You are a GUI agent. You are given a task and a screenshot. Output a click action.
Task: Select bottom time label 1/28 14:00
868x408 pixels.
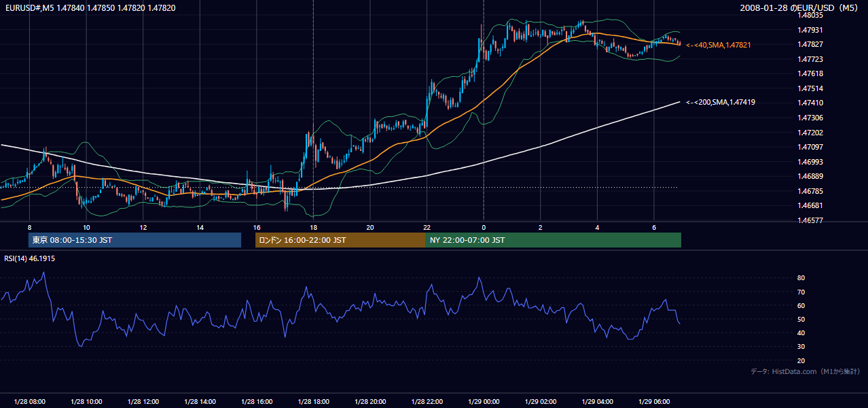point(200,402)
